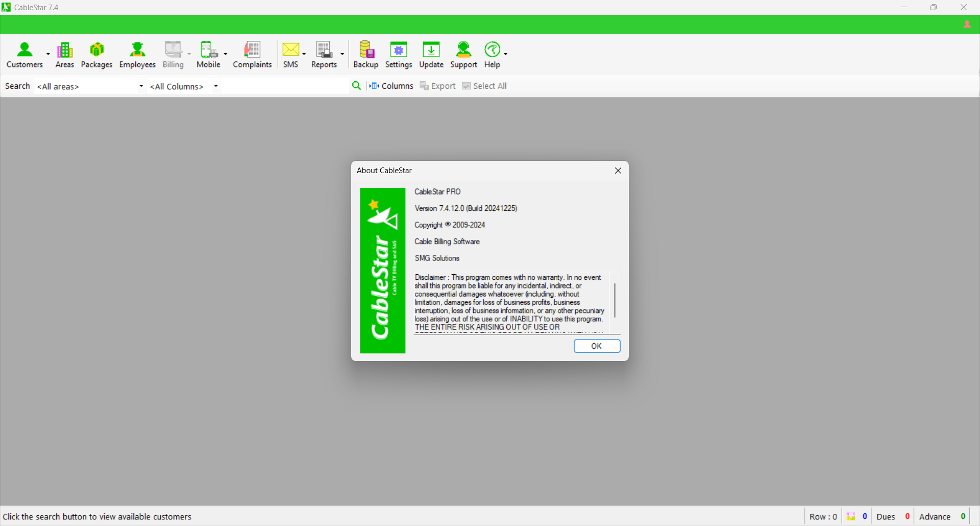This screenshot has height=526, width=980.
Task: Click the user profile icon in green bar
Action: tap(967, 25)
